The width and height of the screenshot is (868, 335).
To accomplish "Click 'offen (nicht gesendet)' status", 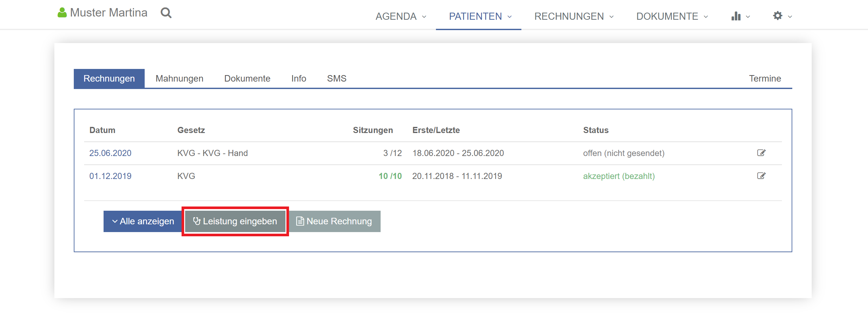I will (623, 153).
